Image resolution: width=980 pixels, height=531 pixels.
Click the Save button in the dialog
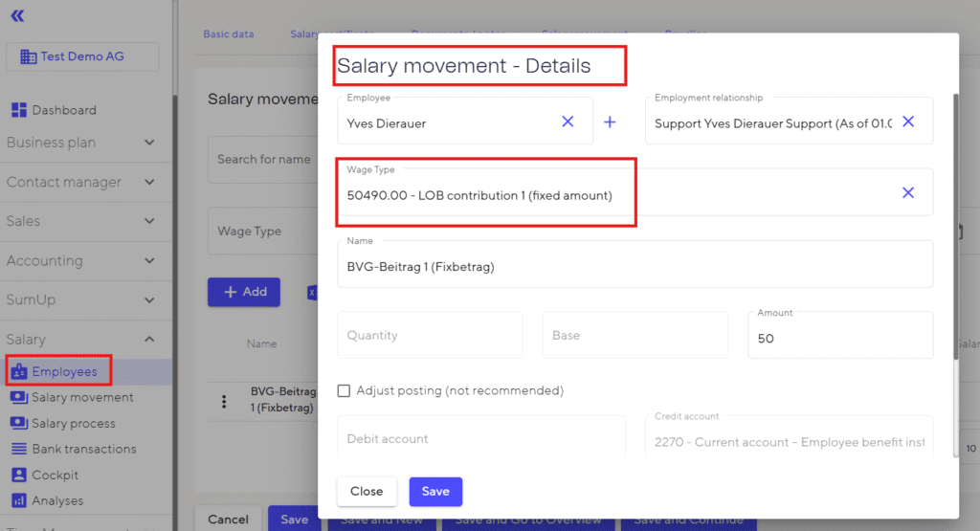tap(435, 491)
